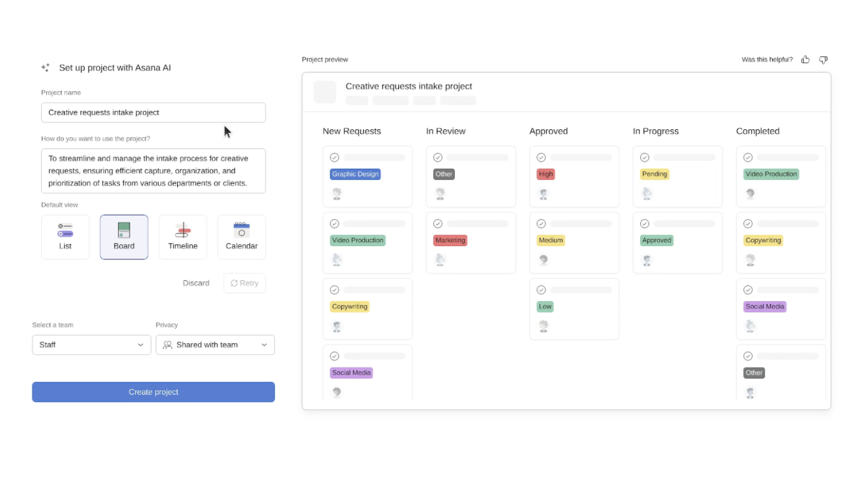Select the Board default view icon
868x487 pixels.
click(124, 237)
